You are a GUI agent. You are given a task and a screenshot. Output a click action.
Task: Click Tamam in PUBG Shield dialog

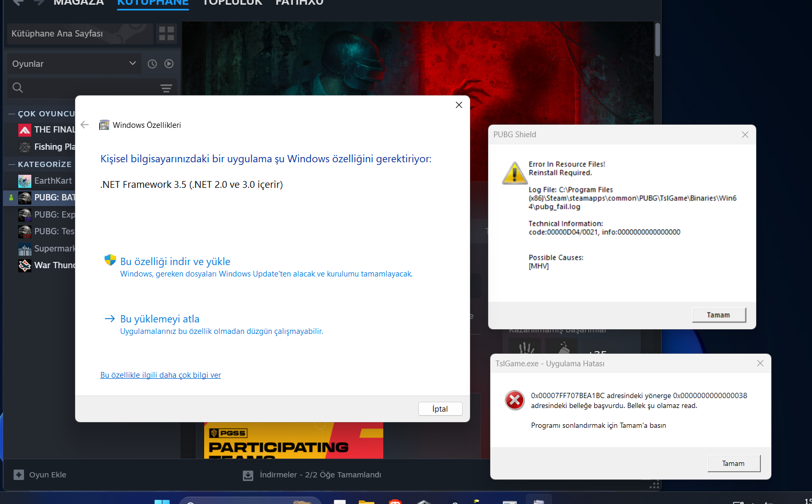point(719,315)
